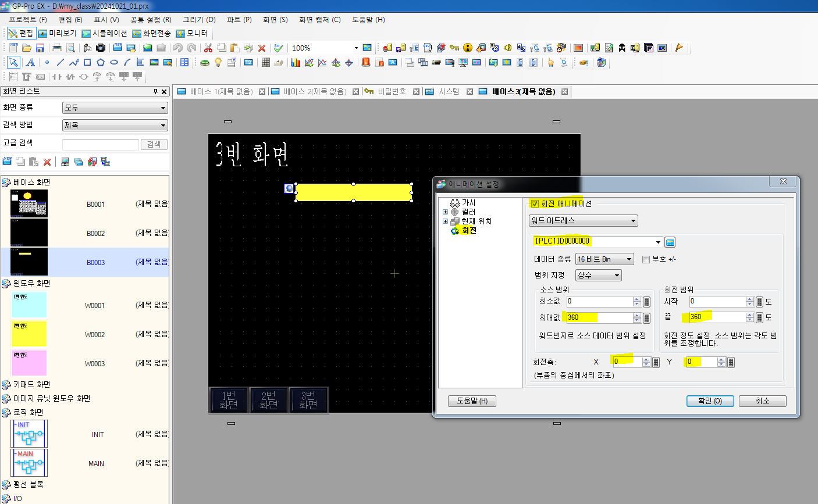Open the 검색 방법 제목 dropdown
The width and height of the screenshot is (818, 504).
tap(115, 126)
